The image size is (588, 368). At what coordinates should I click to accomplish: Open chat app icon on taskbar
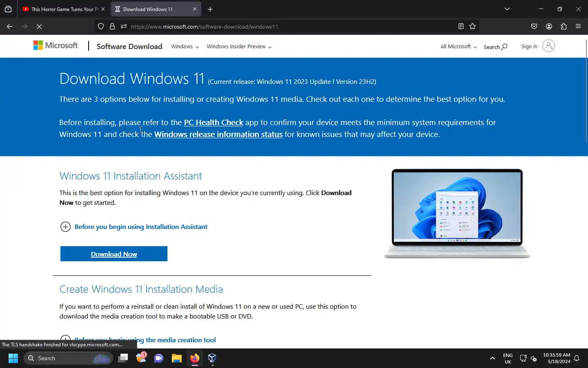(x=158, y=358)
